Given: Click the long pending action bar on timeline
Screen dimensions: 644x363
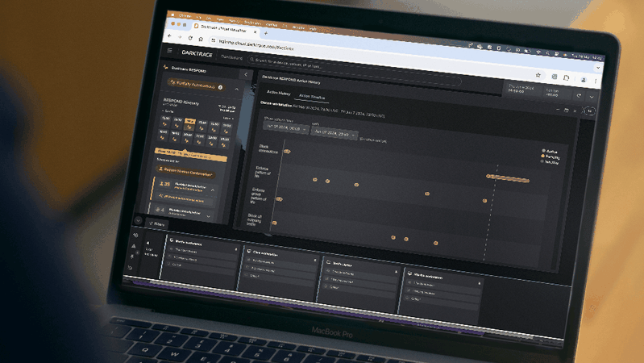Looking at the screenshot, I should pyautogui.click(x=508, y=178).
